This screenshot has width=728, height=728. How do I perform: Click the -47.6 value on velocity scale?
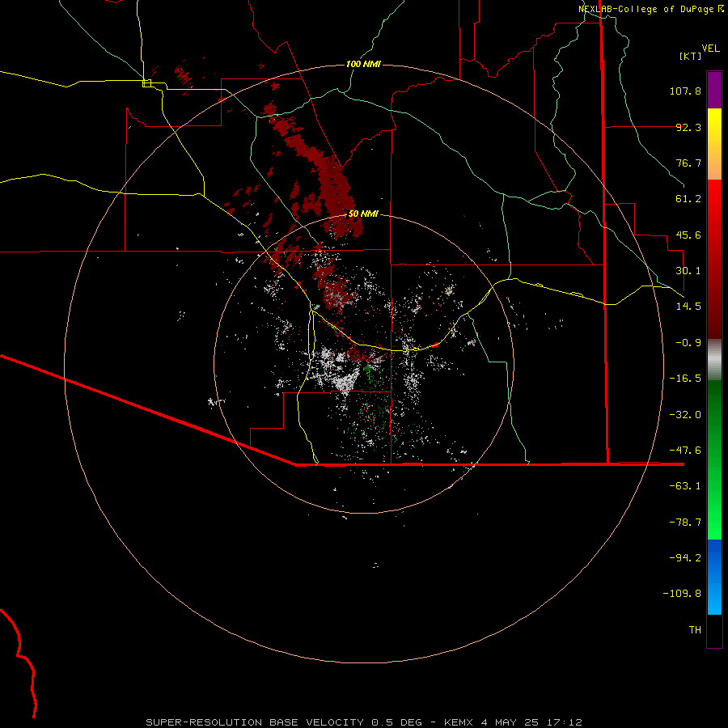tap(685, 451)
